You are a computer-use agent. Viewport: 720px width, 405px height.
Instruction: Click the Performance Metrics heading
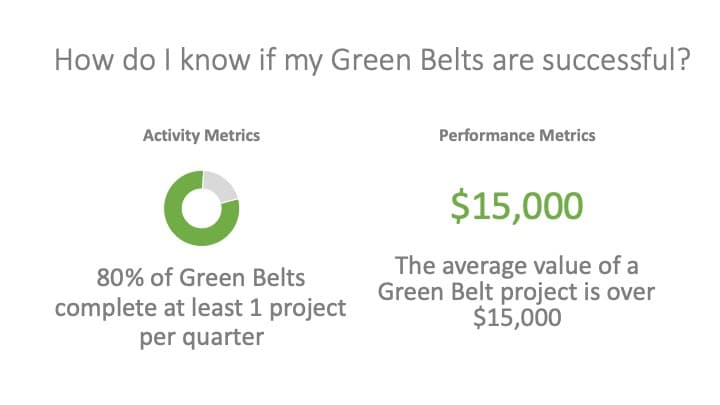click(x=517, y=135)
